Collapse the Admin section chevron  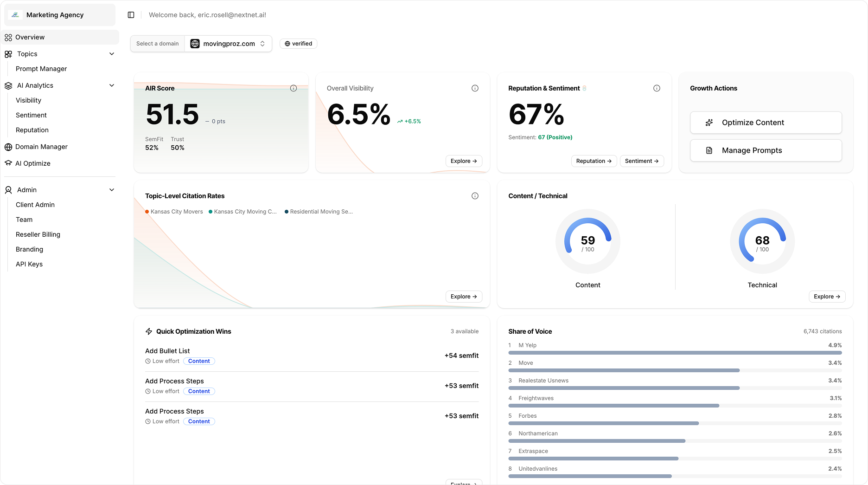point(112,190)
